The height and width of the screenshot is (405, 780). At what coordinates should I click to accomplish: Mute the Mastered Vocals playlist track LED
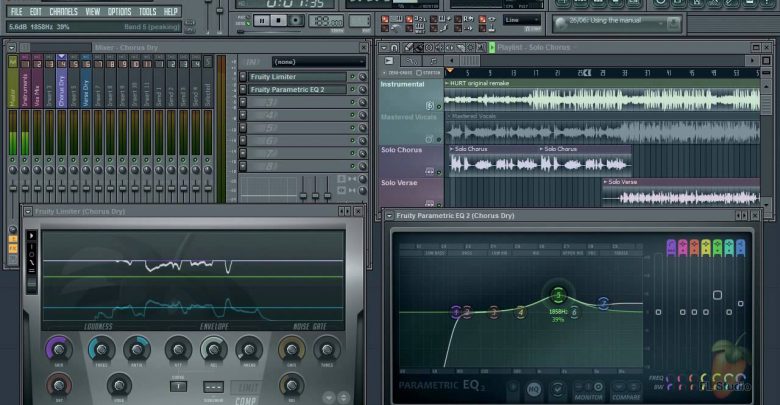[439, 139]
